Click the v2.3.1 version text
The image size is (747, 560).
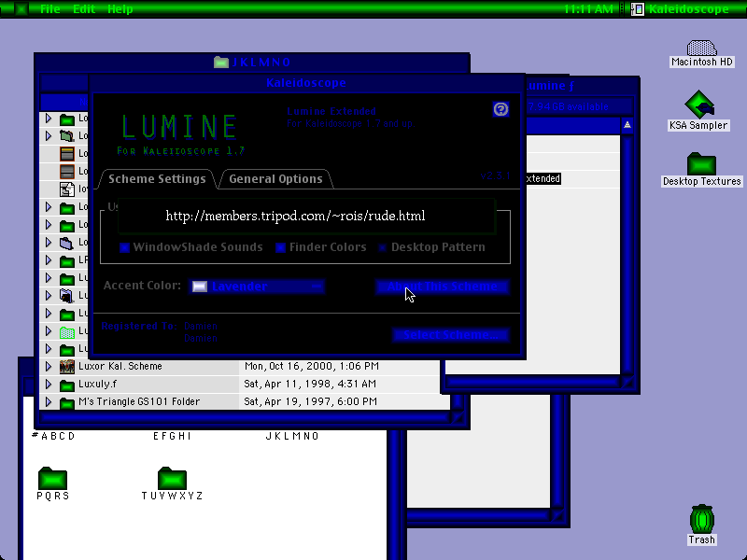click(495, 175)
